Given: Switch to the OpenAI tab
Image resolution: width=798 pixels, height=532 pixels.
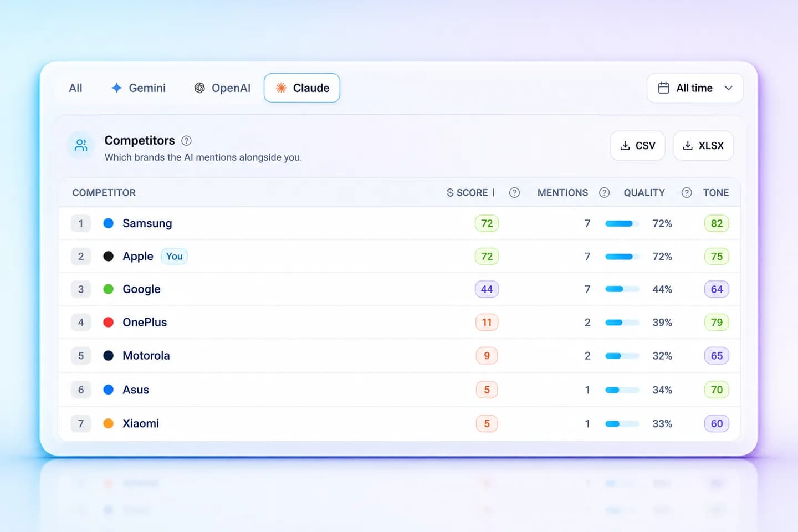Looking at the screenshot, I should point(222,88).
